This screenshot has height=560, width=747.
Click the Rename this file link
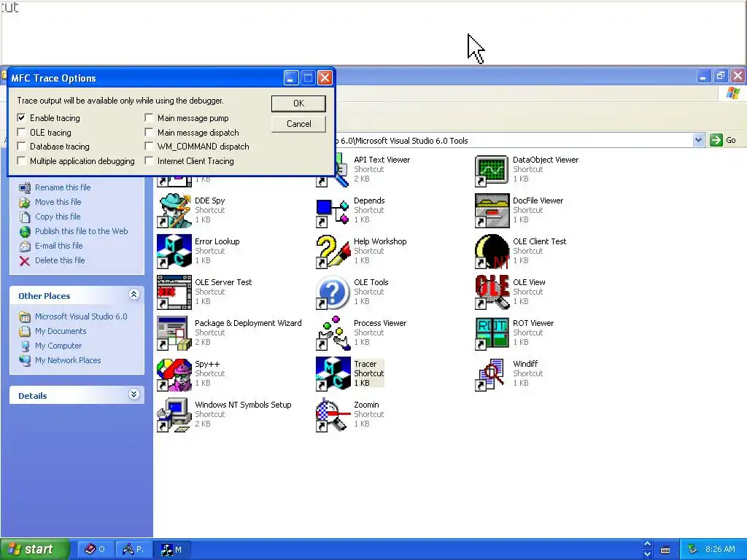pyautogui.click(x=63, y=187)
